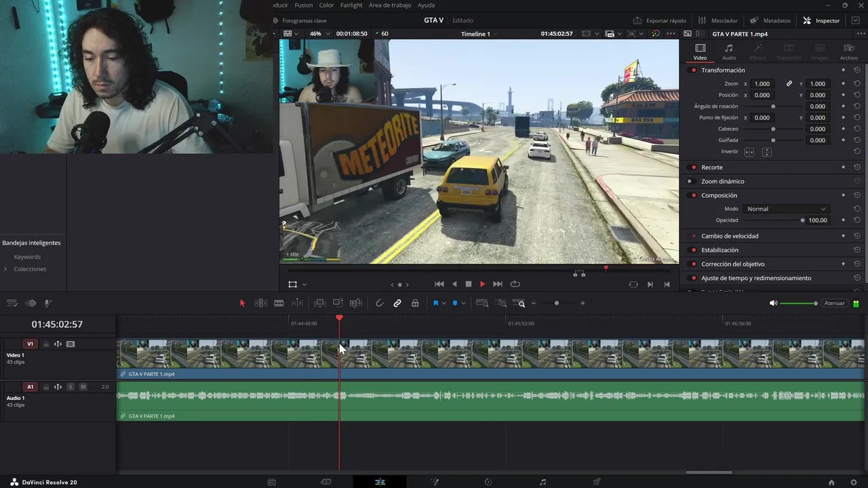Viewport: 868px width, 488px height.
Task: Toggle Zoom dinámico enable switch
Action: [690, 182]
